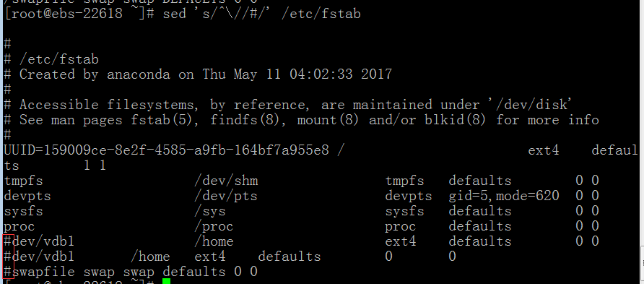Click the 'See man pages fstab(5)' comment line
This screenshot has height=284, width=644.
tap(301, 120)
